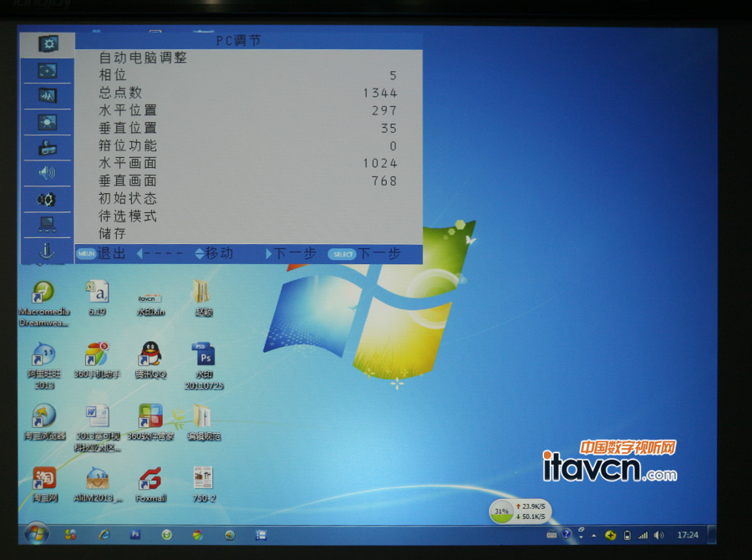Launch 360手机助手 desktop shortcut

tap(97, 360)
